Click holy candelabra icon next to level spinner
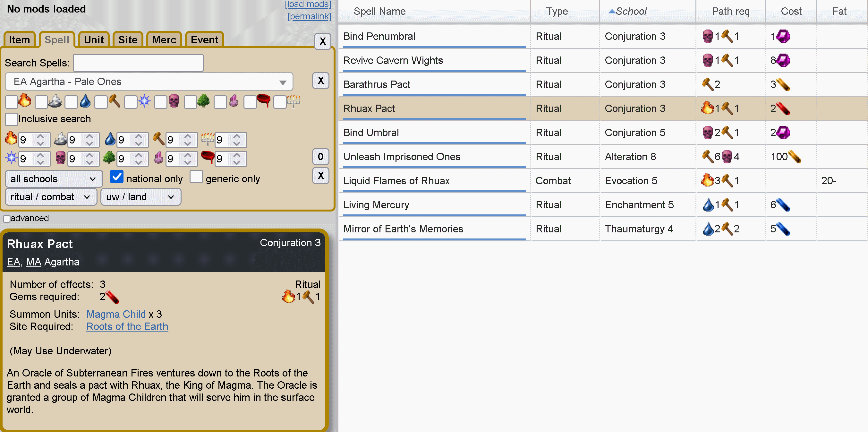Viewport: 868px width, 432px height. point(208,139)
